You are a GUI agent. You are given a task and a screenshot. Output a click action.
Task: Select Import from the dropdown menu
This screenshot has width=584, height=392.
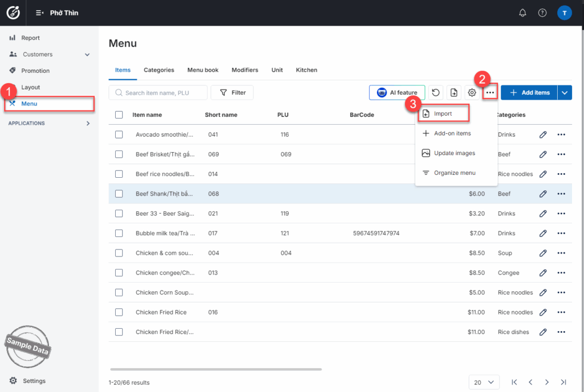[x=443, y=114]
